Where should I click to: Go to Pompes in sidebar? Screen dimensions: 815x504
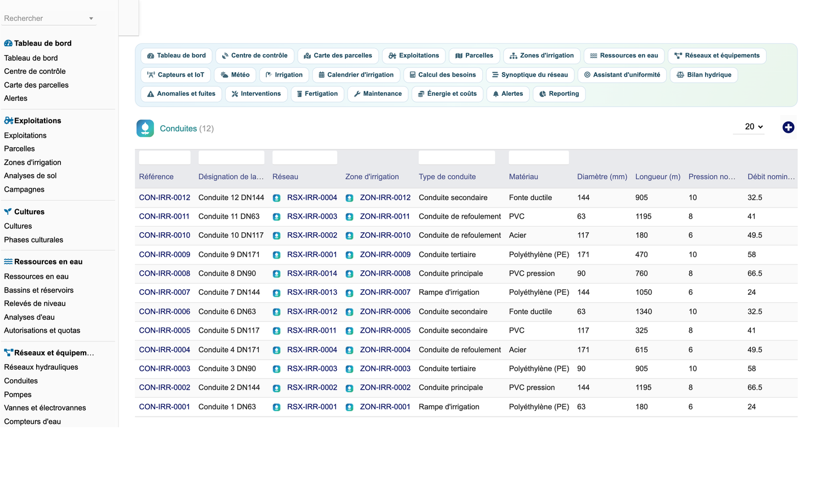pyautogui.click(x=17, y=395)
